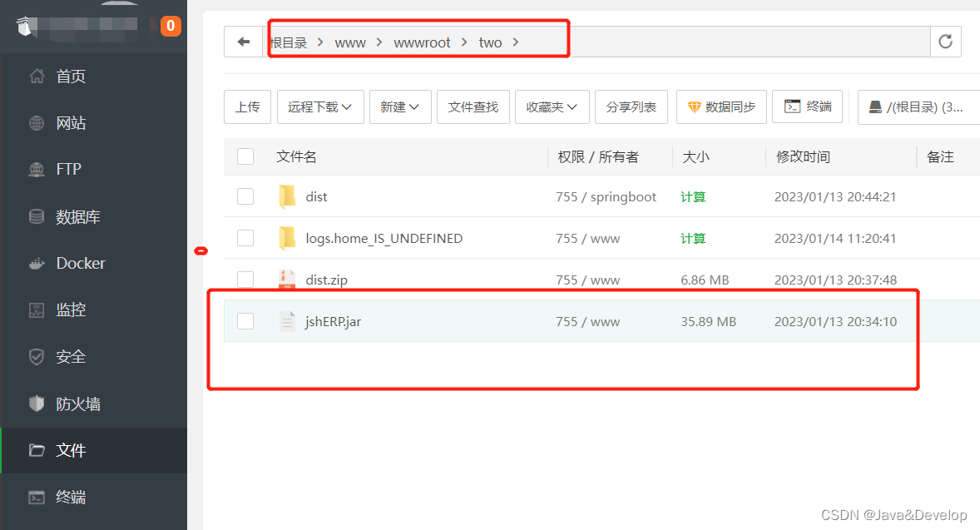Click 计算 for logs.home_IS_UNDEFINED
The image size is (980, 530).
(x=693, y=239)
